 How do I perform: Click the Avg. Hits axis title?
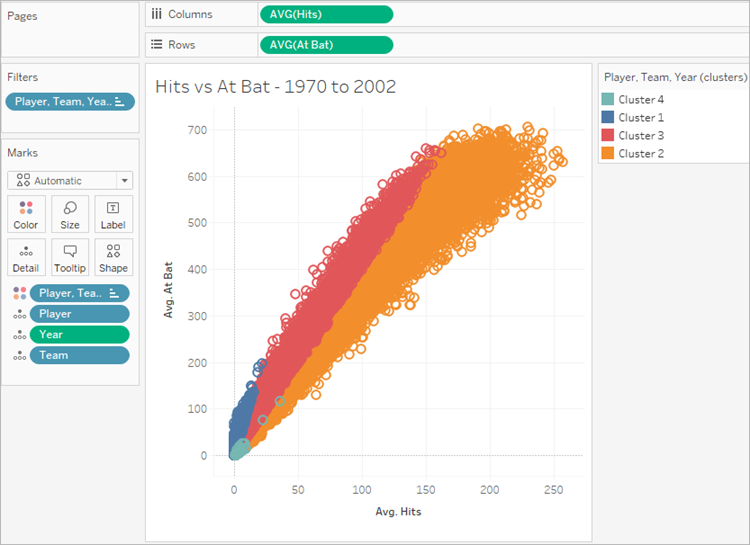(x=398, y=512)
